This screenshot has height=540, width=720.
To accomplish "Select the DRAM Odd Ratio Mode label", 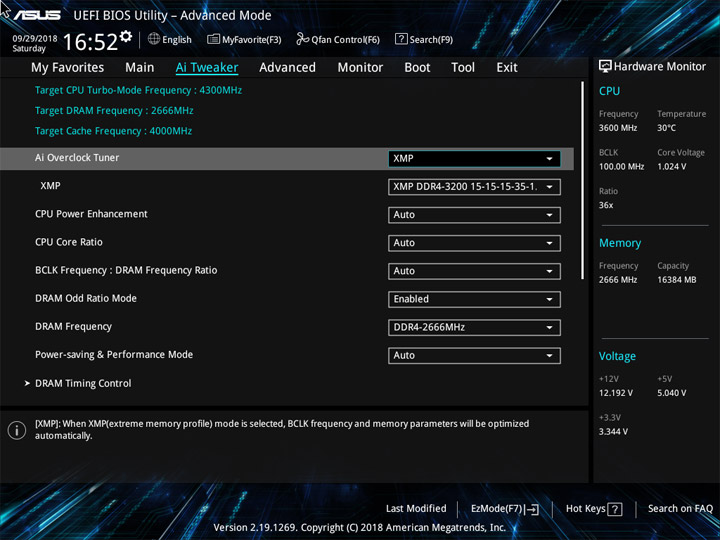I will [x=86, y=298].
